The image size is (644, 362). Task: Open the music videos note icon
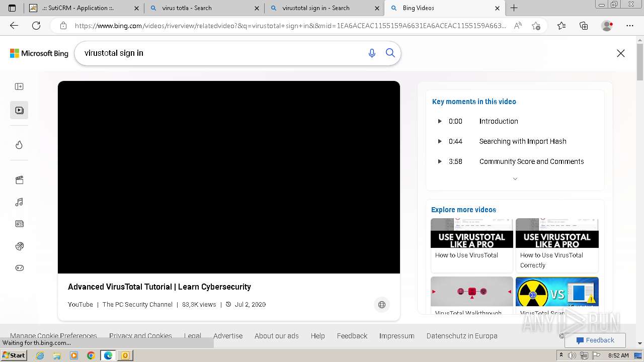[x=19, y=202]
